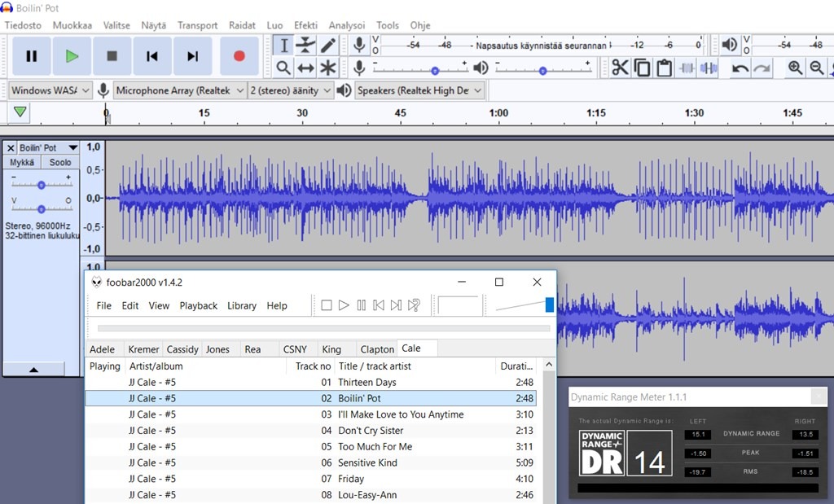Adjust the playback volume slider
834x504 pixels.
[x=543, y=70]
